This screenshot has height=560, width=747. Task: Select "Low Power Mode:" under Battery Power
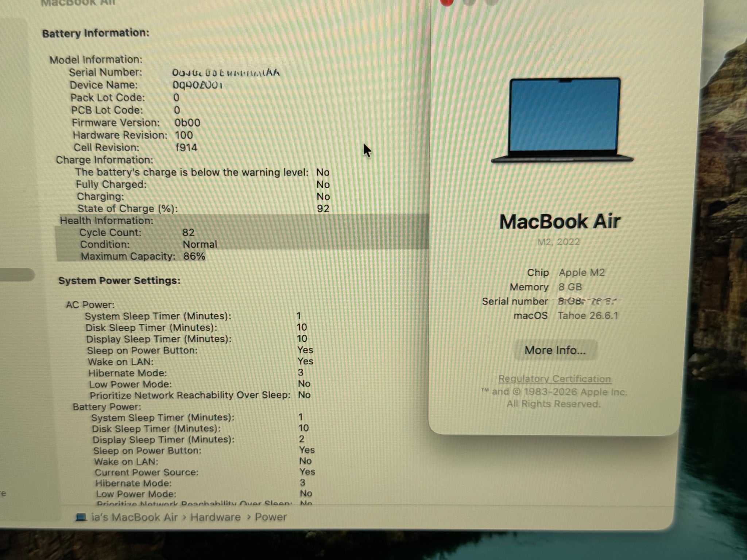click(x=136, y=494)
